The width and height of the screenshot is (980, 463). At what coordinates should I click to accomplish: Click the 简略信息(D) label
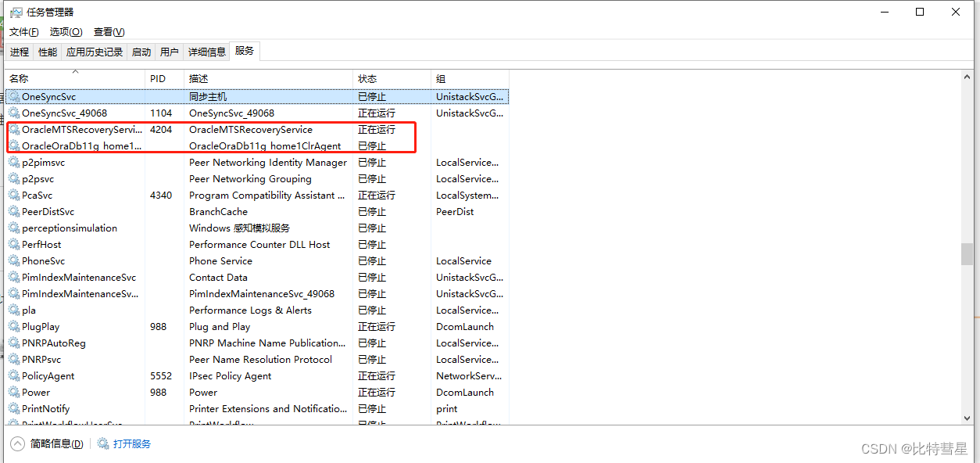point(57,444)
